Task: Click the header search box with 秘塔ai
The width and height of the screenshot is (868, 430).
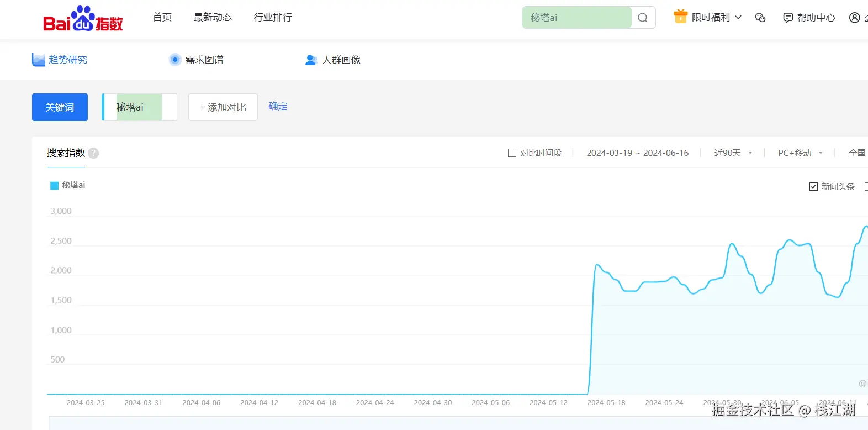Action: click(x=576, y=18)
